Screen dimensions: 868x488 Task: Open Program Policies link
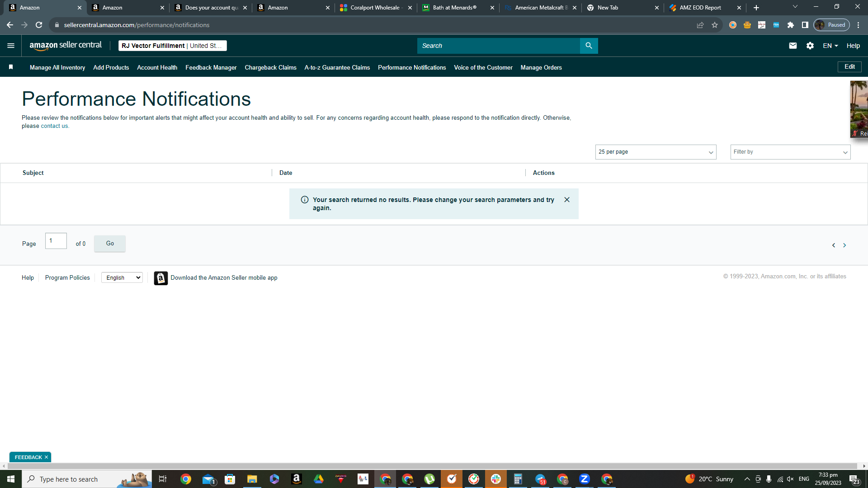[x=67, y=278]
